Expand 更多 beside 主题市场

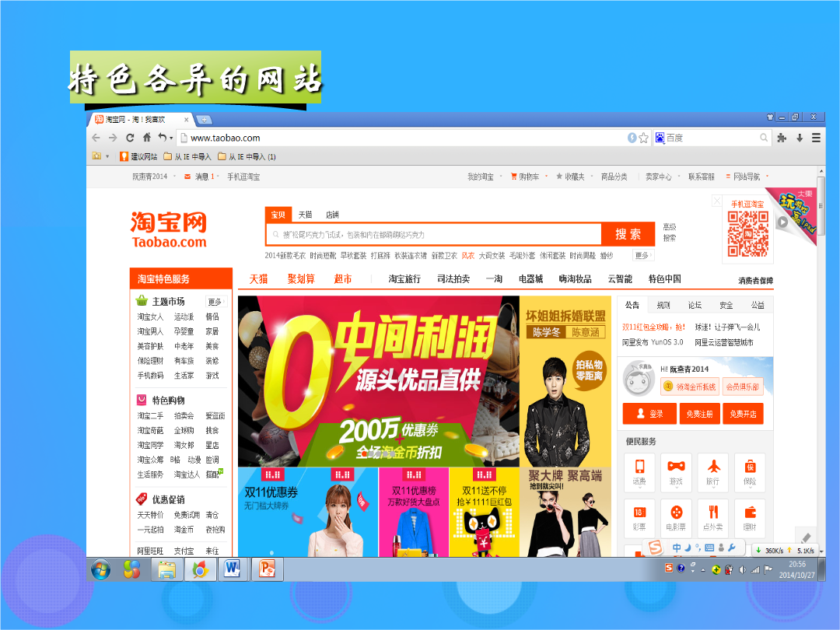[216, 302]
